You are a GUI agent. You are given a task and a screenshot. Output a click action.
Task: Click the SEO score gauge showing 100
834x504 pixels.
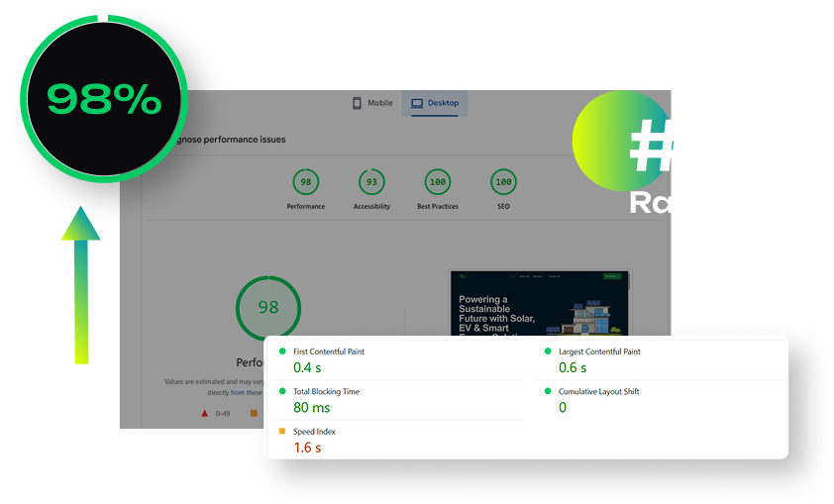(503, 182)
